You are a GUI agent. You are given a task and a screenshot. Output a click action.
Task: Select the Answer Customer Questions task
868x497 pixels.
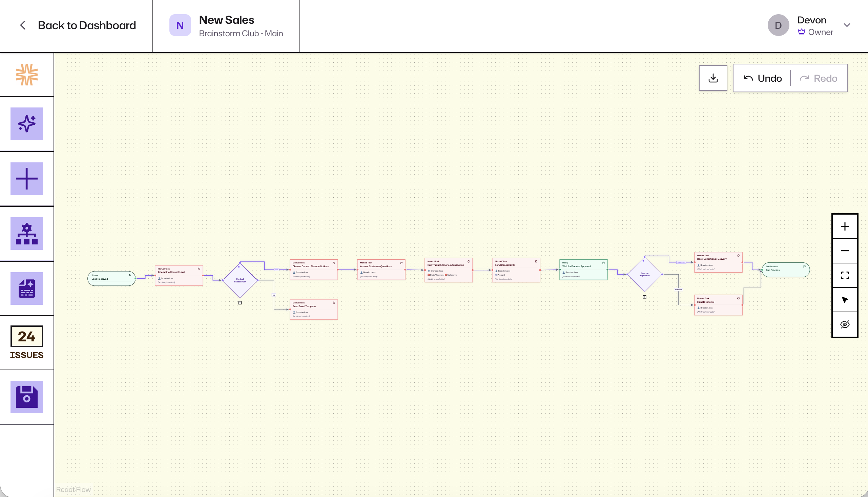(381, 270)
